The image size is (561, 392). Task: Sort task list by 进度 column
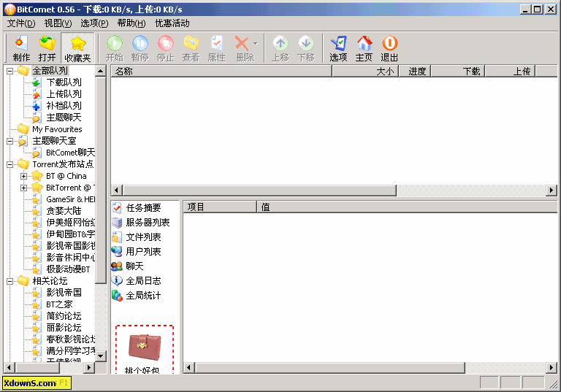[x=415, y=72]
